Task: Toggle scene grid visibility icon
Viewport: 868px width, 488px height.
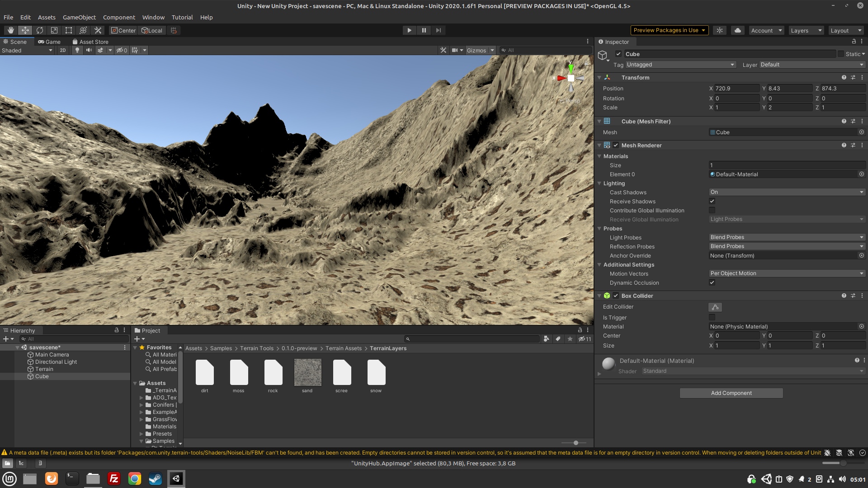Action: (x=135, y=50)
